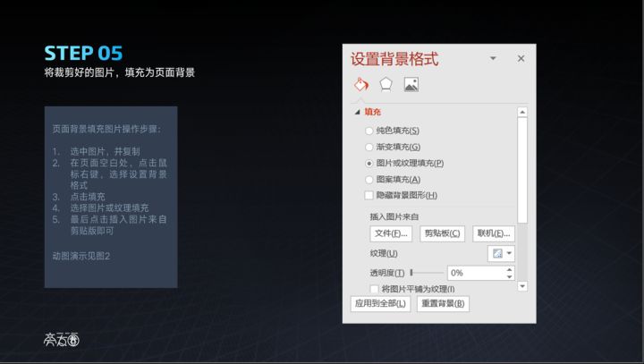Click the pane scrollbar down arrow
644x364 pixels.
click(522, 286)
